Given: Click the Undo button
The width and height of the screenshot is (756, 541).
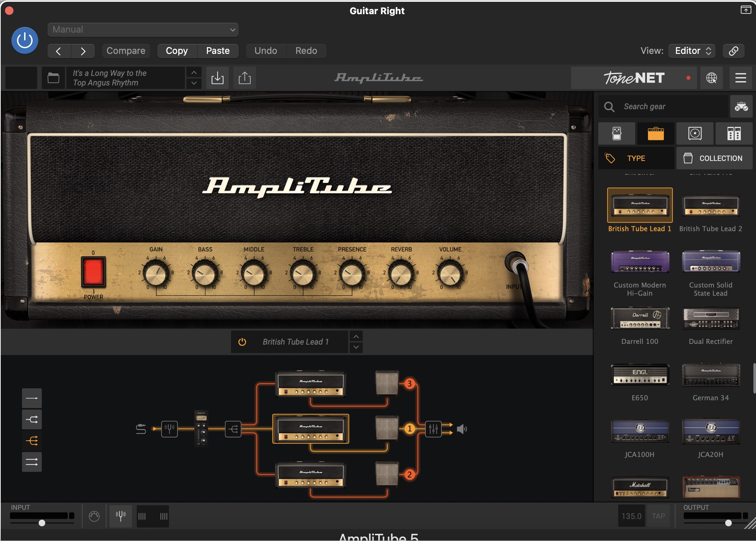Looking at the screenshot, I should [x=266, y=51].
